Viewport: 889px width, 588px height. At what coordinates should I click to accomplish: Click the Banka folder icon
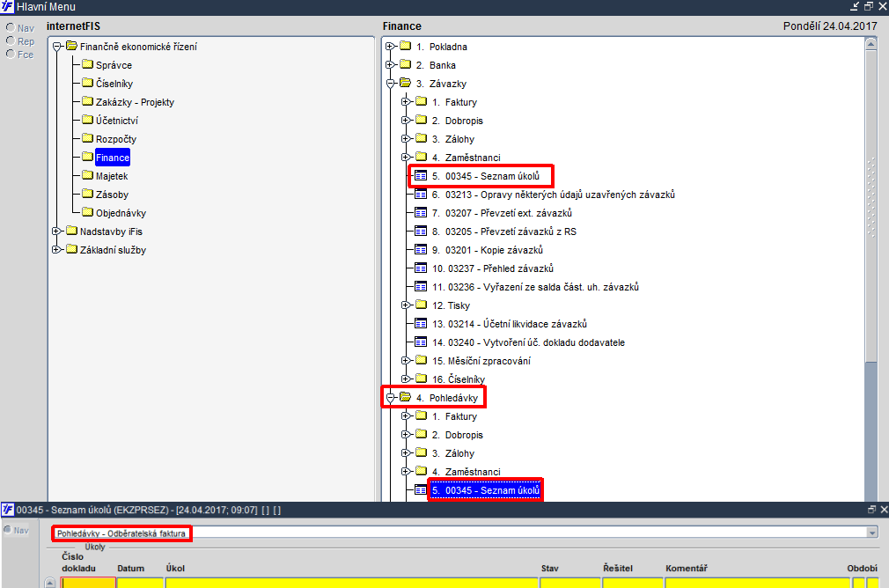pyautogui.click(x=406, y=64)
